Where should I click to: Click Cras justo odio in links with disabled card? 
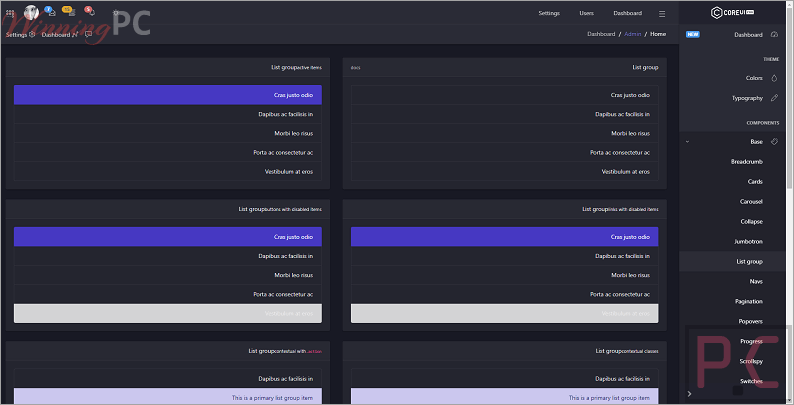click(504, 237)
